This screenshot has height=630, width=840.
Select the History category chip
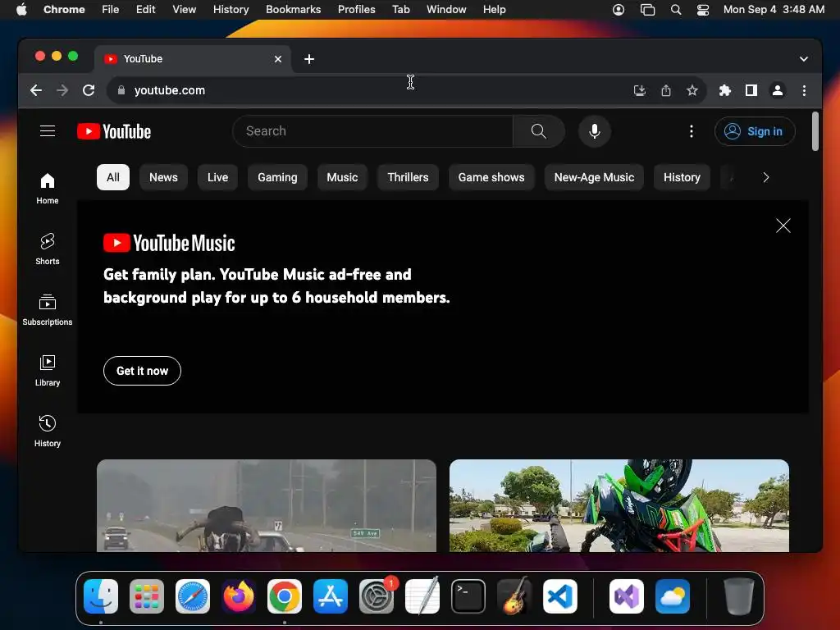coord(682,177)
